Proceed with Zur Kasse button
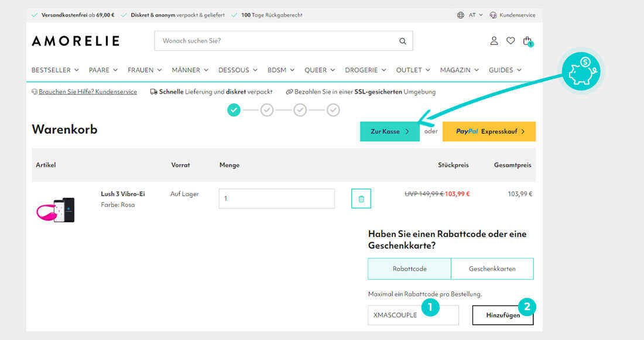Image resolution: width=644 pixels, height=340 pixels. point(390,132)
